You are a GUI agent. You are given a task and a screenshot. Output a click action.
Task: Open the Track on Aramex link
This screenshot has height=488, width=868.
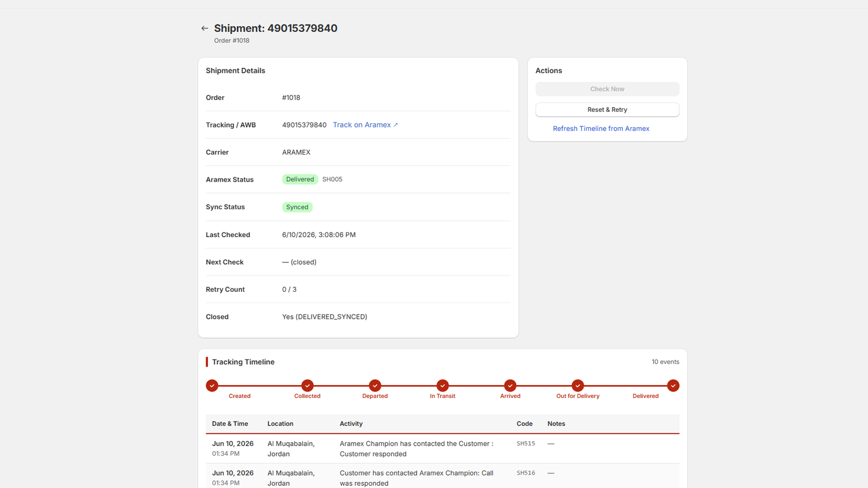coord(365,125)
